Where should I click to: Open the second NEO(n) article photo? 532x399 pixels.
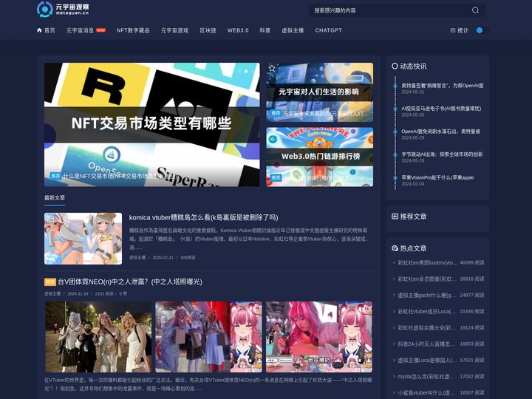(208, 337)
